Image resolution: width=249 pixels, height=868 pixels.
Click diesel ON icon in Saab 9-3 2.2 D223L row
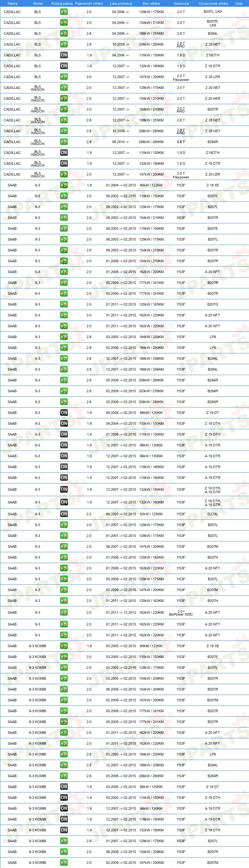click(x=64, y=514)
